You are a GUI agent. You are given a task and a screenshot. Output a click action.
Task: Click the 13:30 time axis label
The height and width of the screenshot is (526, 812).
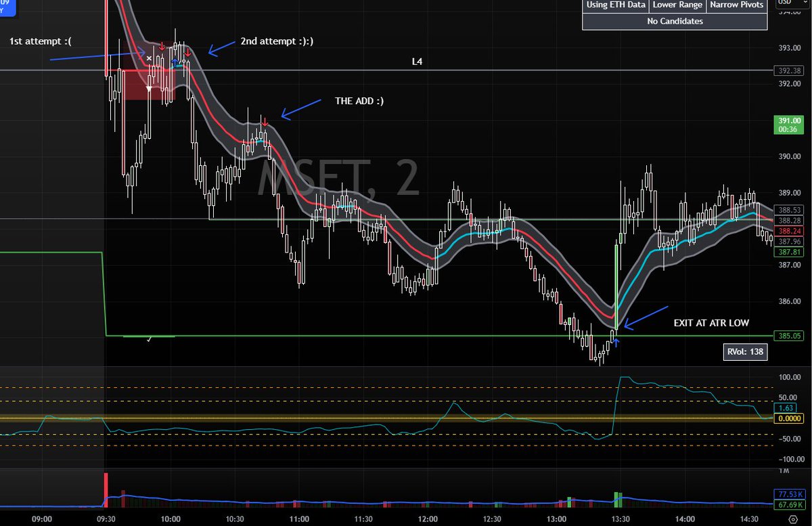point(621,518)
